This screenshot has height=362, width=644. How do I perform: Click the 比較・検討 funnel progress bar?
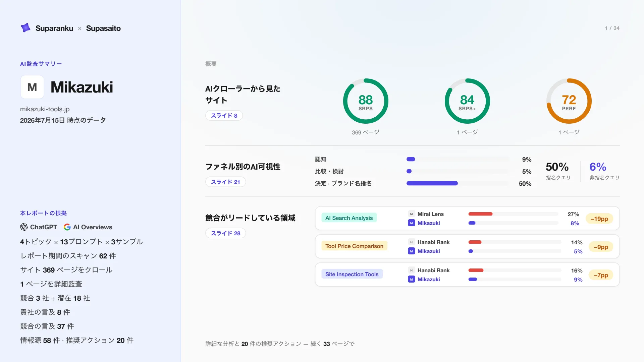458,171
